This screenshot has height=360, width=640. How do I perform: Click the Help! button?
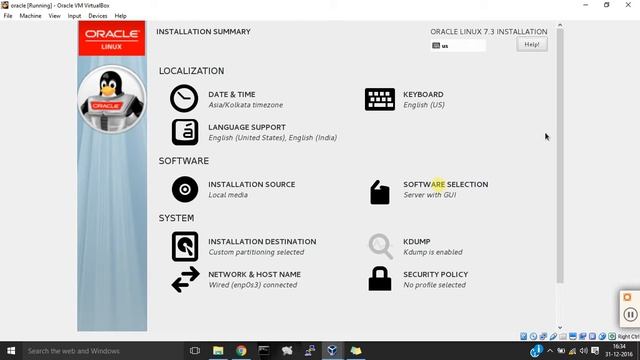click(532, 44)
